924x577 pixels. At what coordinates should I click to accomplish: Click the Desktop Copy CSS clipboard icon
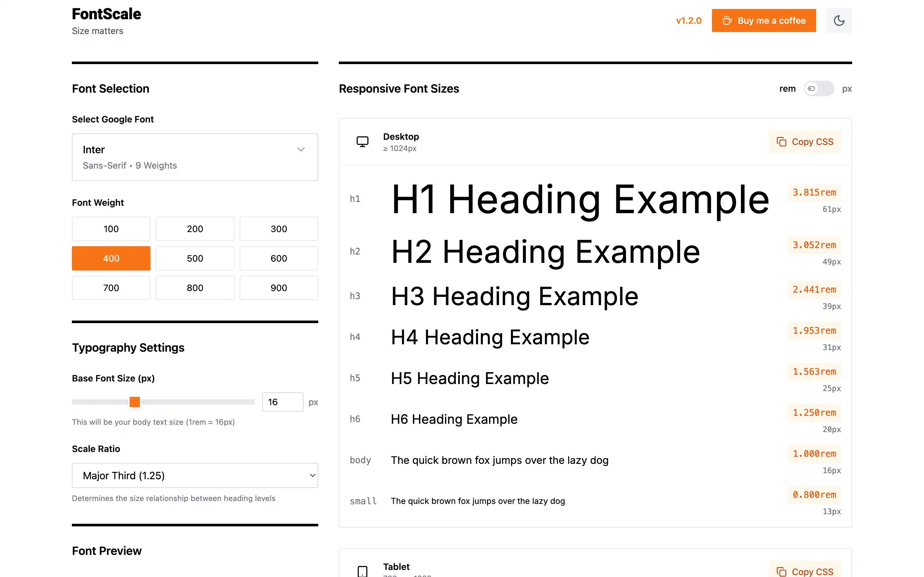(x=781, y=142)
